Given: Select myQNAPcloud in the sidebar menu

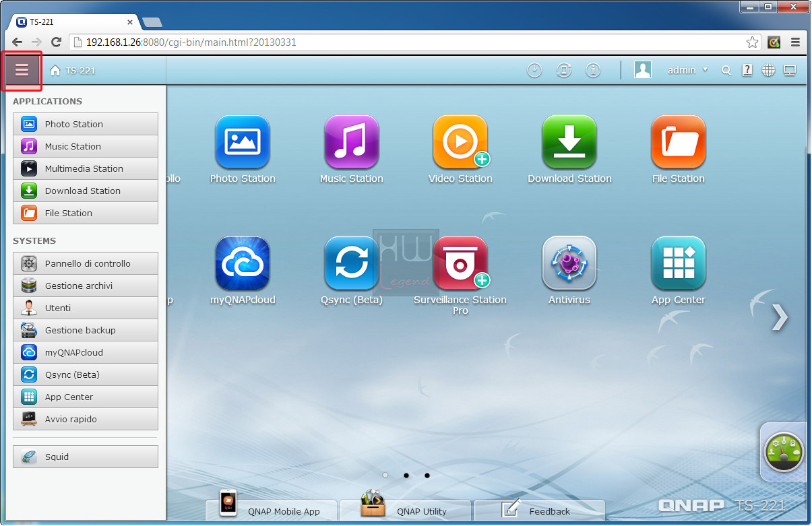Looking at the screenshot, I should (x=86, y=352).
